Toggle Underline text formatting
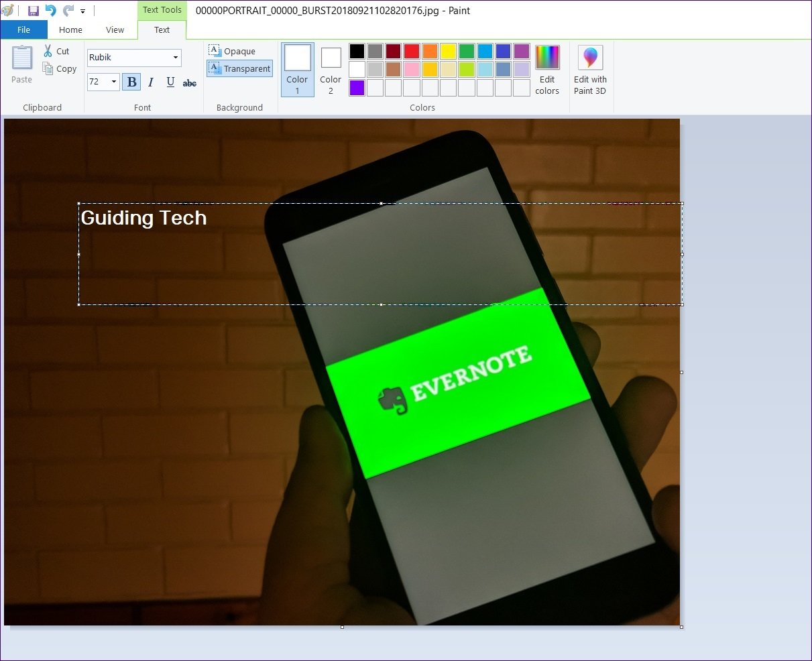 click(170, 82)
